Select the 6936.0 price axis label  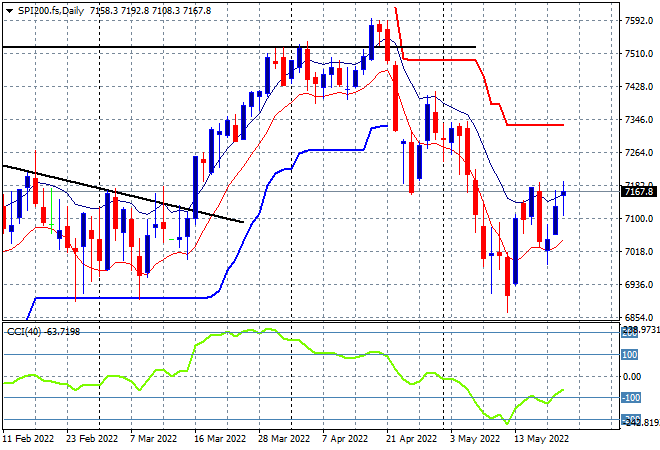(x=639, y=285)
